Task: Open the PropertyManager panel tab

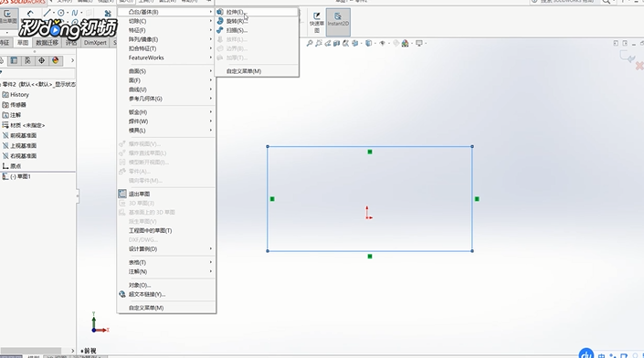Action: pyautogui.click(x=14, y=61)
